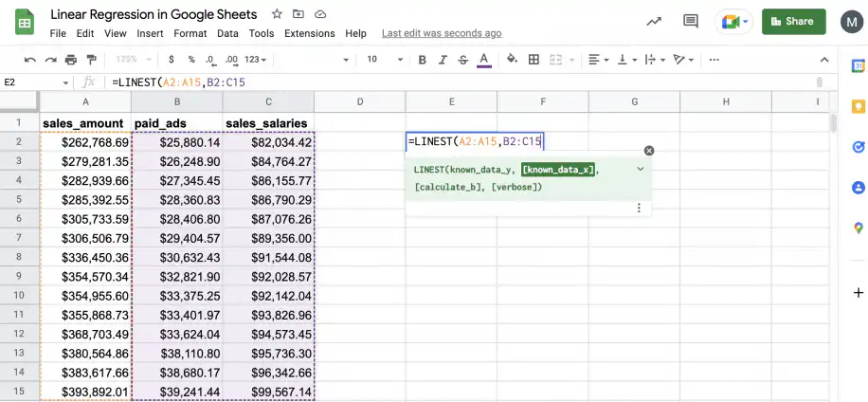The width and height of the screenshot is (868, 402).
Task: Expand the LINEST help with chevron
Action: 641,169
